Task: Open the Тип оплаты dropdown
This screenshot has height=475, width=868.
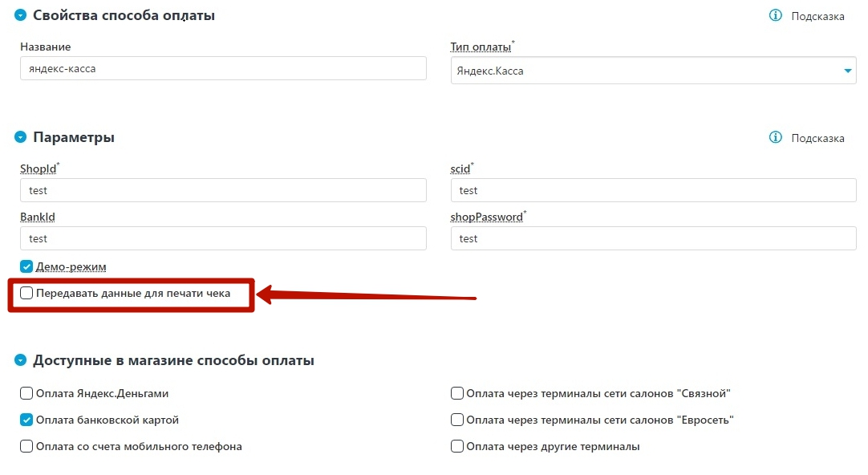Action: pos(653,71)
